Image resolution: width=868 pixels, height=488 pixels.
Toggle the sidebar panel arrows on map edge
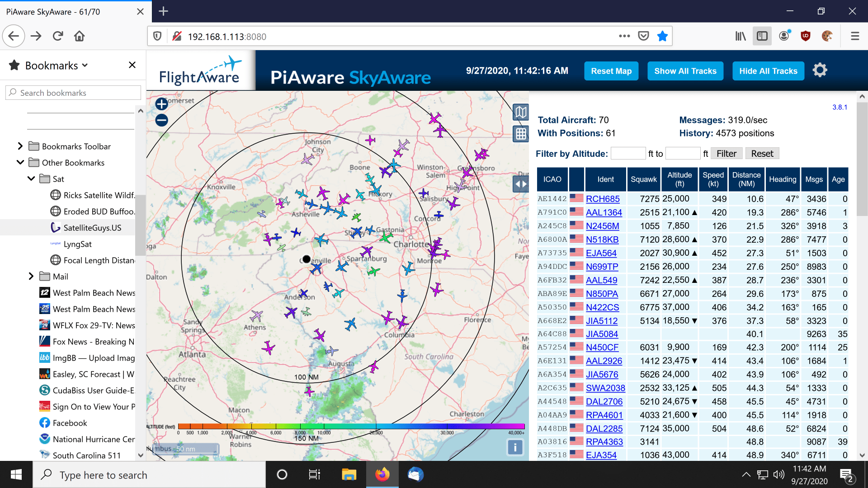tap(521, 184)
